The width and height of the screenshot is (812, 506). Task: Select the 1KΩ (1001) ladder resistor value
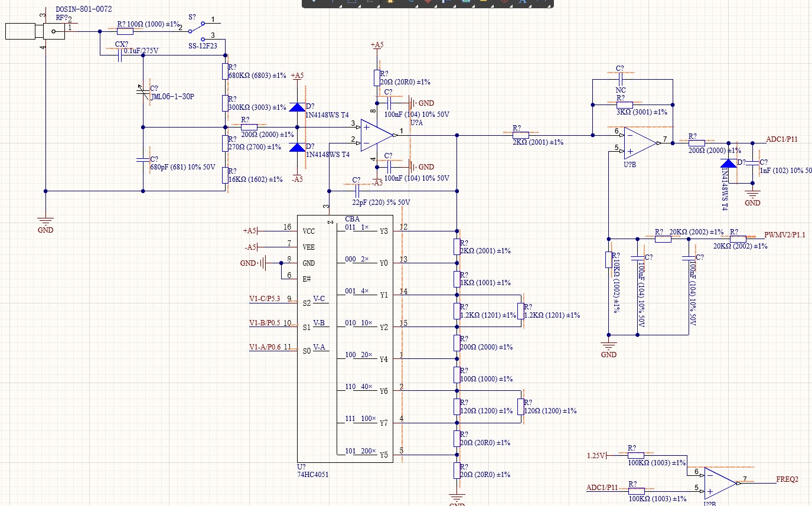tap(485, 283)
